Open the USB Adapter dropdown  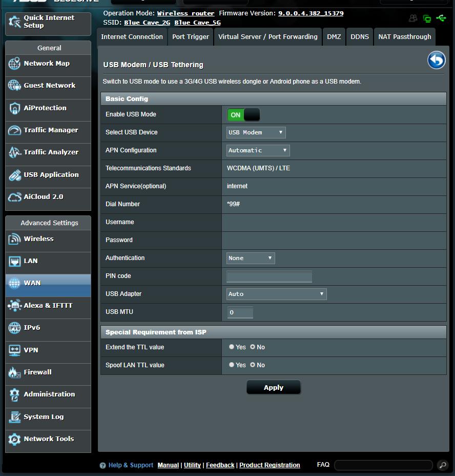(x=276, y=294)
